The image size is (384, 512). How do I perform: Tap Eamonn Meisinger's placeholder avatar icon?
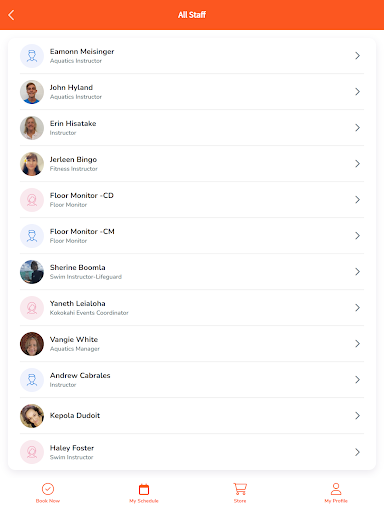tap(32, 56)
